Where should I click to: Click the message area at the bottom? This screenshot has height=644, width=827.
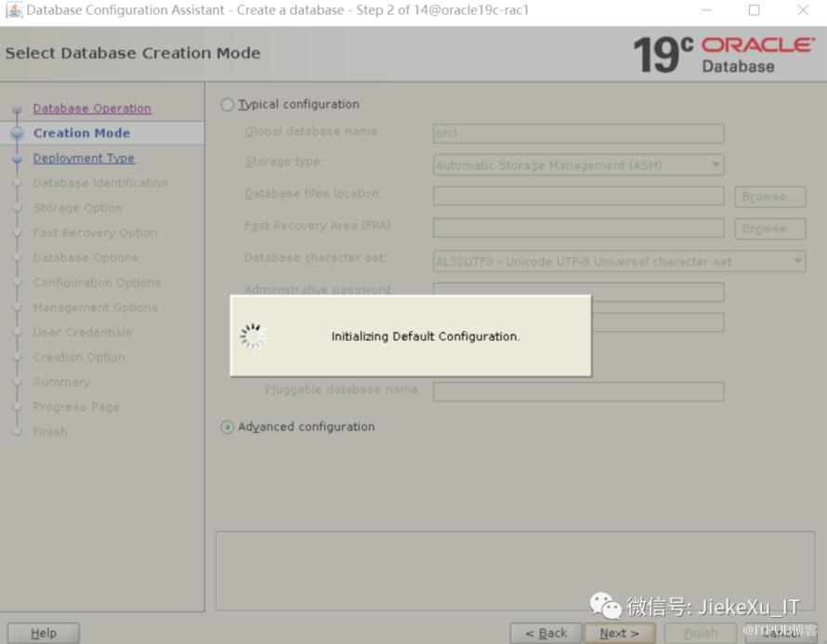(x=516, y=572)
